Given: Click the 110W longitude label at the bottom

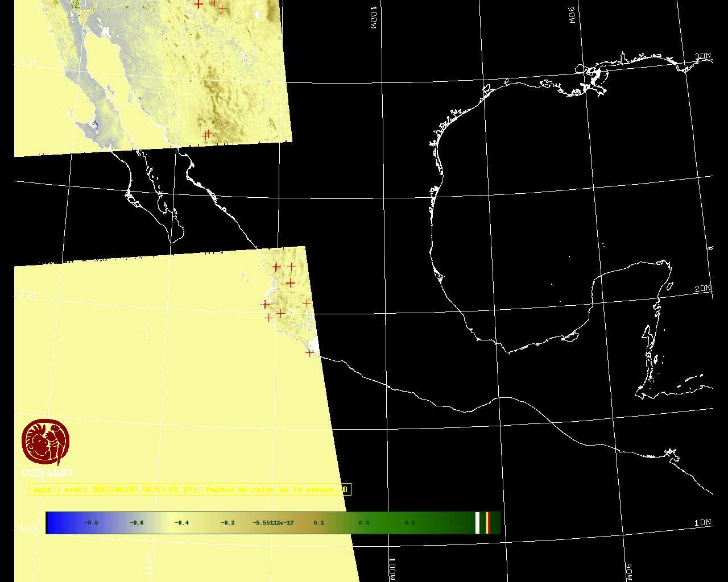Looking at the screenshot, I should [x=149, y=563].
